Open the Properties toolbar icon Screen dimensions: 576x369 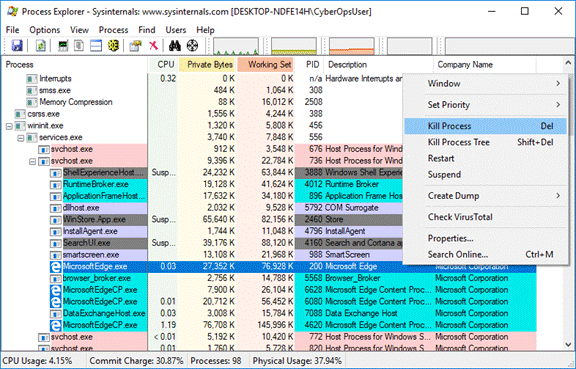(x=136, y=46)
